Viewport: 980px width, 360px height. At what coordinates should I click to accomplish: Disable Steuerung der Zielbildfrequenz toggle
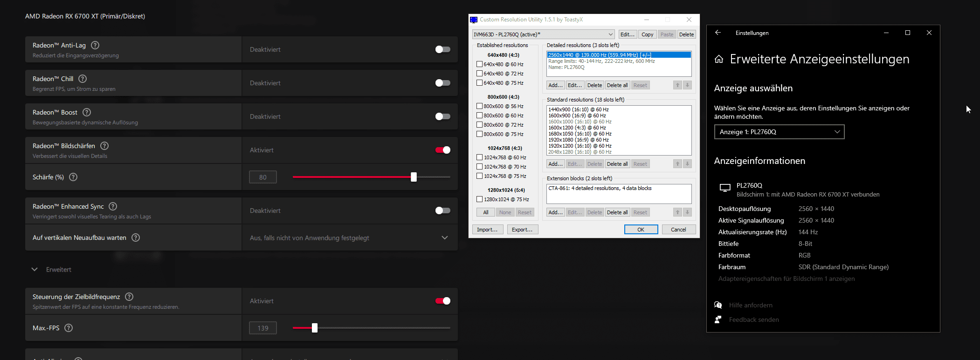[442, 301]
